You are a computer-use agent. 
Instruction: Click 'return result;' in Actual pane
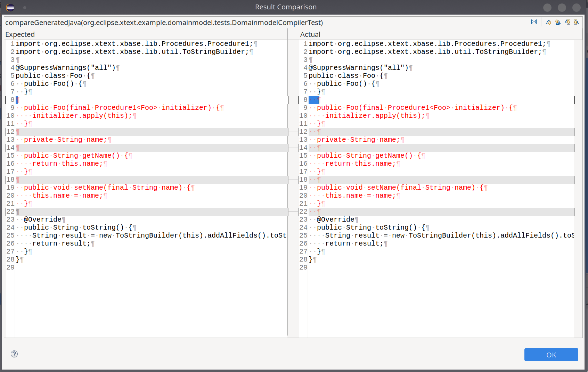tap(354, 243)
